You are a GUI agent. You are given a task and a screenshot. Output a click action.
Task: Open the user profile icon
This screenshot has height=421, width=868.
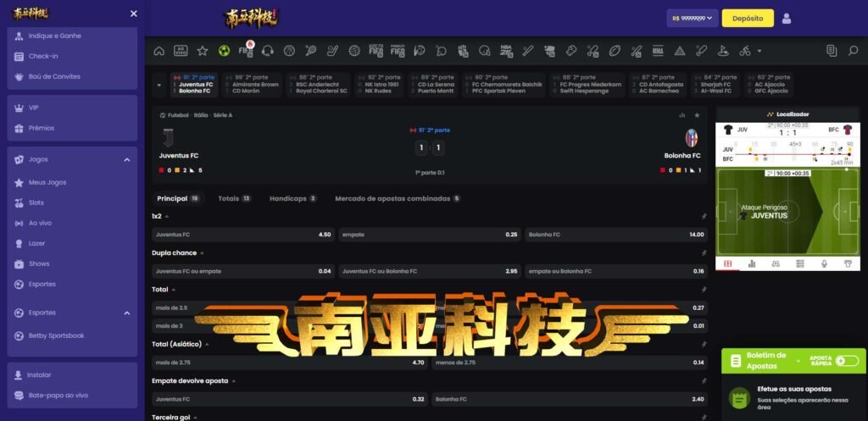[x=787, y=18]
